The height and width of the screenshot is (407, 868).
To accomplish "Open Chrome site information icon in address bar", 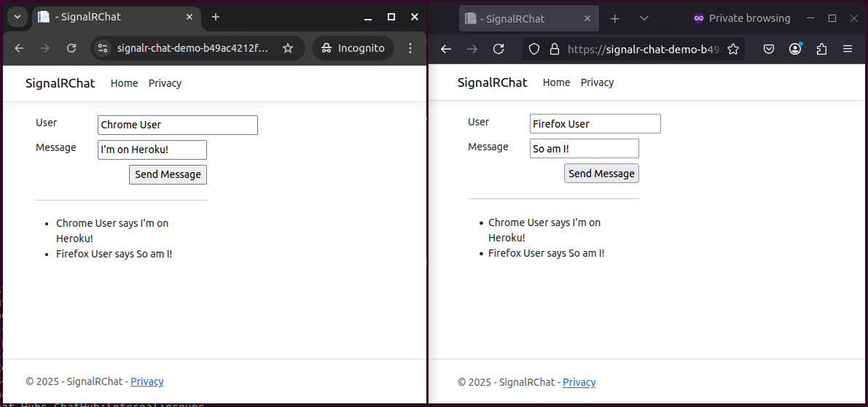I will click(103, 48).
